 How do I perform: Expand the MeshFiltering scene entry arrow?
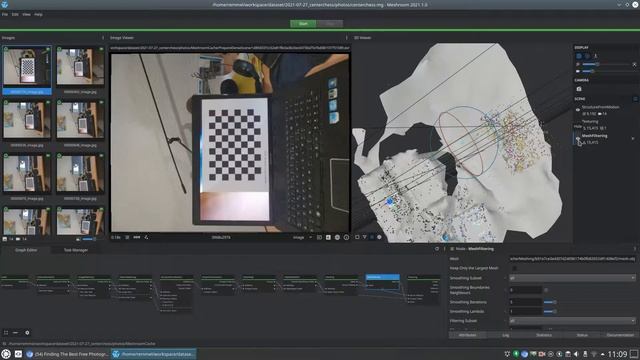tap(633, 138)
